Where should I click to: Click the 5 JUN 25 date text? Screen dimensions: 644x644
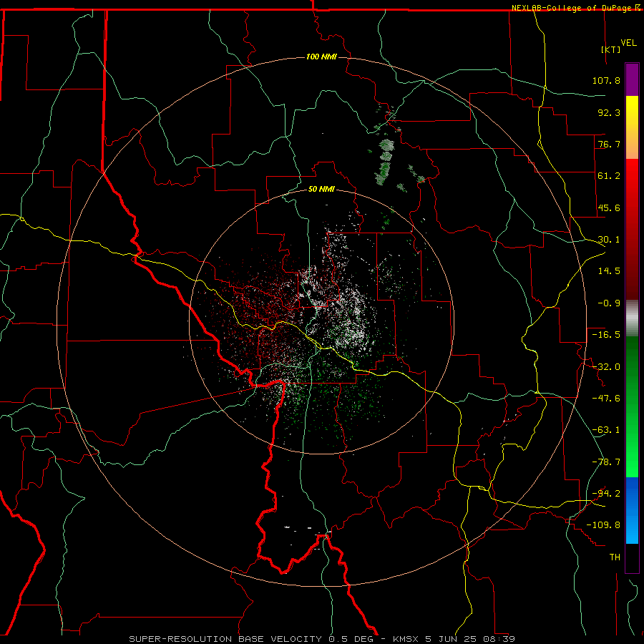(x=452, y=639)
